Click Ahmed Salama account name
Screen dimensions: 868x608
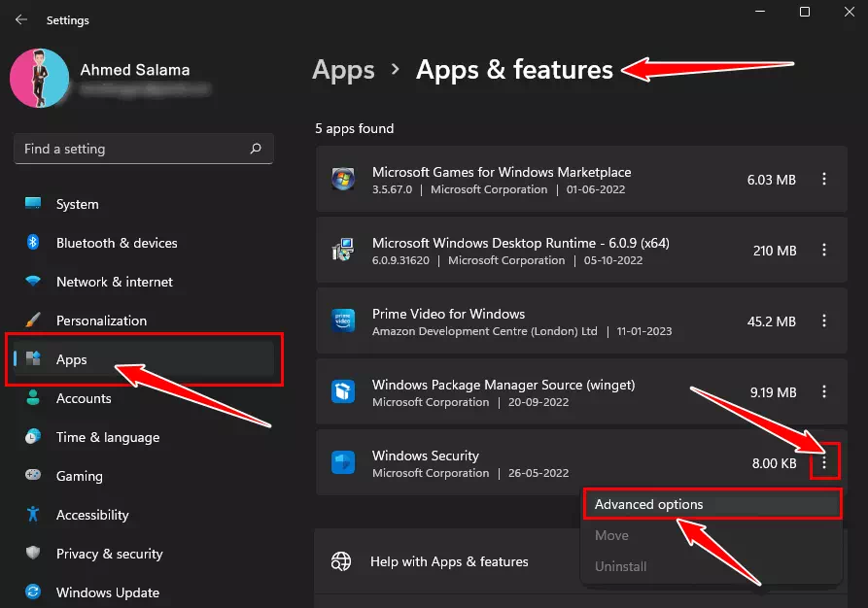click(x=135, y=70)
